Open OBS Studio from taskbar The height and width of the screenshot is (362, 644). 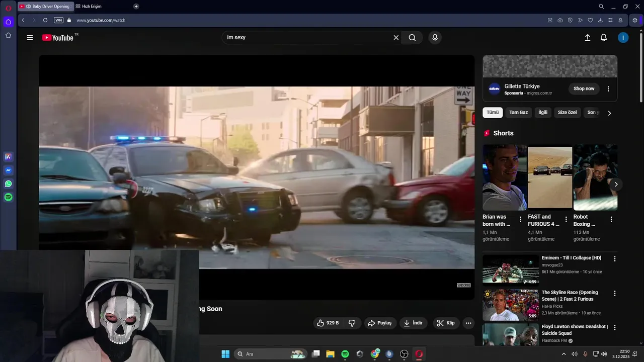coord(404,354)
